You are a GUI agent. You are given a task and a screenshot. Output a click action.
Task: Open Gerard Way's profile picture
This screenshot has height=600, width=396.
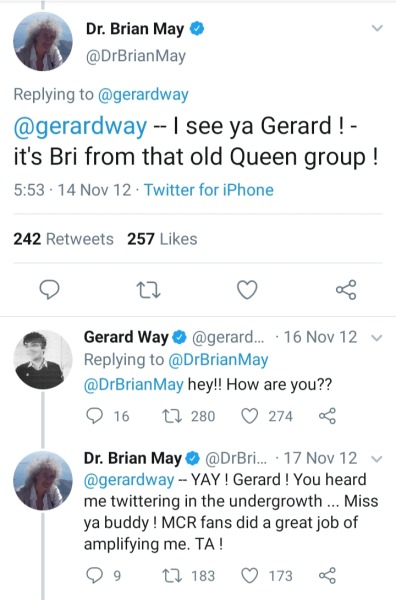[42, 360]
